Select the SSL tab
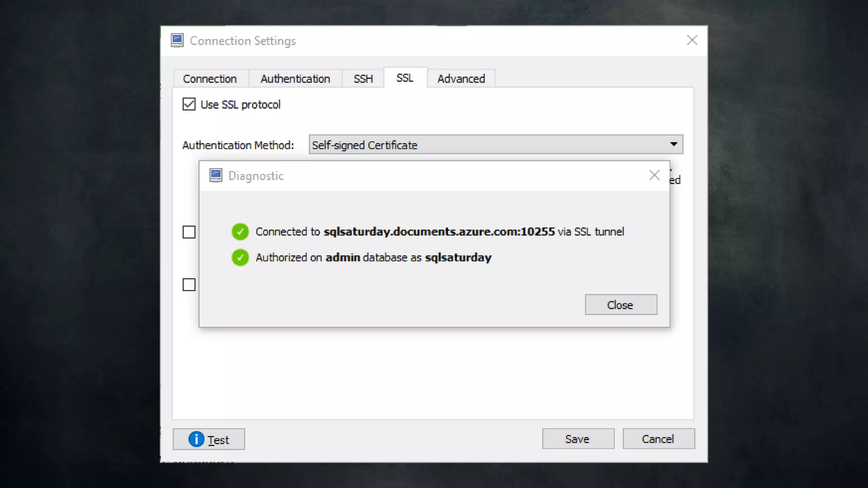The width and height of the screenshot is (868, 488). click(x=405, y=78)
